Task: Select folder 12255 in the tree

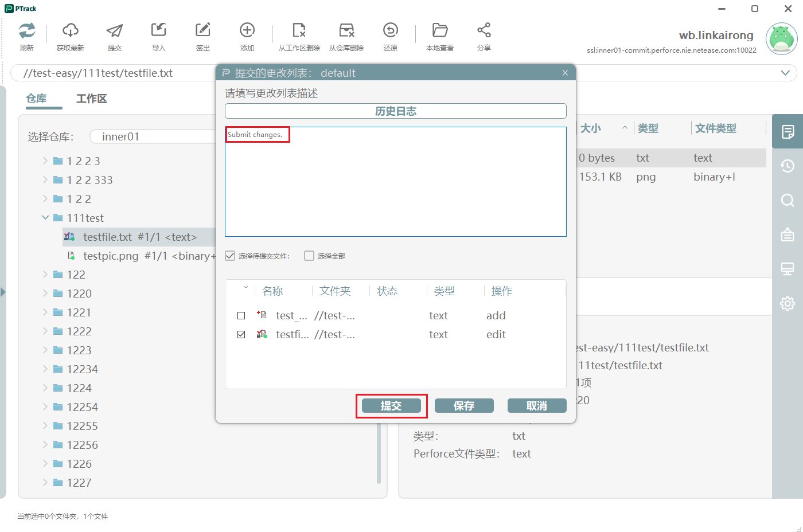Action: click(x=82, y=426)
